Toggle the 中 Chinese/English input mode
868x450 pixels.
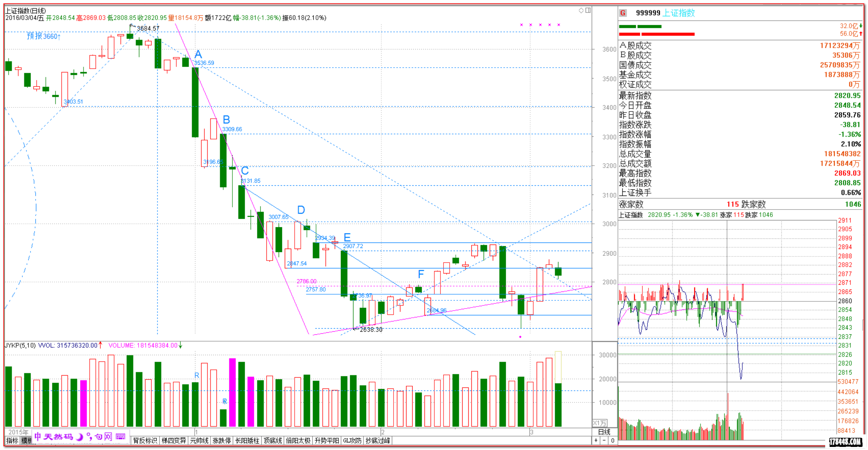click(x=37, y=436)
